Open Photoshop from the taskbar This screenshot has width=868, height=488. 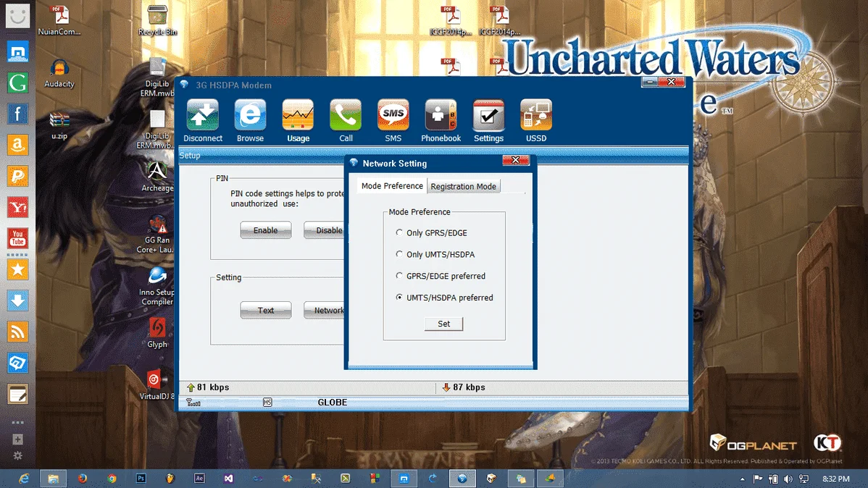141,479
